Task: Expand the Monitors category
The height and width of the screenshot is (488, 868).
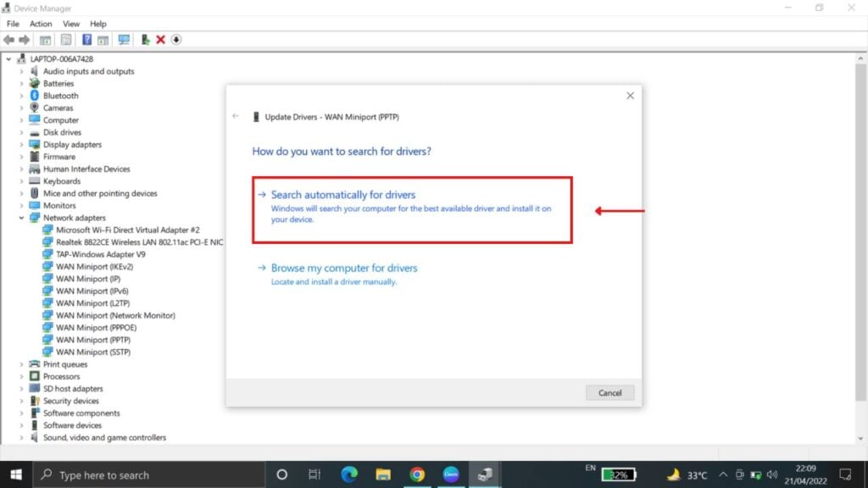Action: pyautogui.click(x=21, y=205)
